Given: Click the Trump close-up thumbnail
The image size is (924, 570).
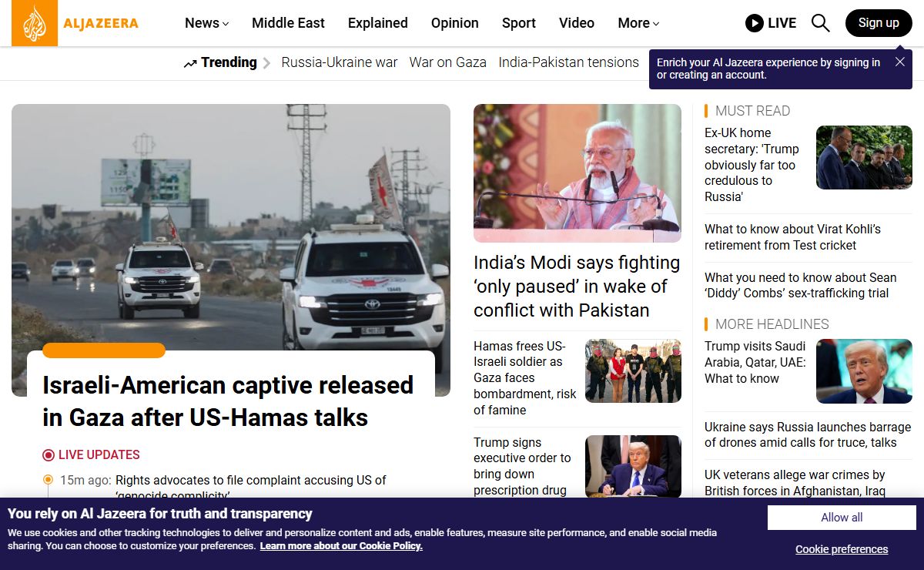Looking at the screenshot, I should [864, 370].
